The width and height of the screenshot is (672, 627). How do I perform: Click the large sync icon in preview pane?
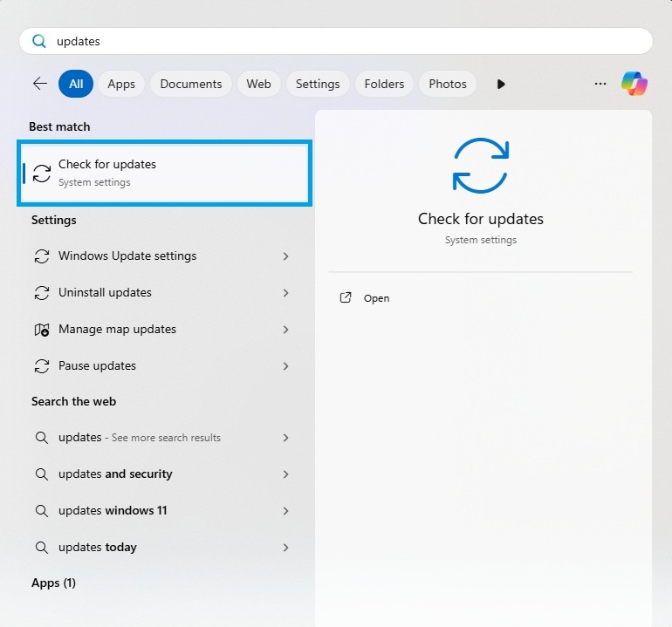coord(480,165)
